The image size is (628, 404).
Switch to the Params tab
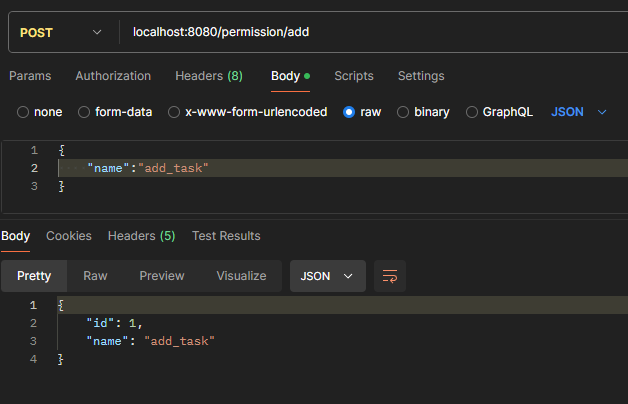30,76
